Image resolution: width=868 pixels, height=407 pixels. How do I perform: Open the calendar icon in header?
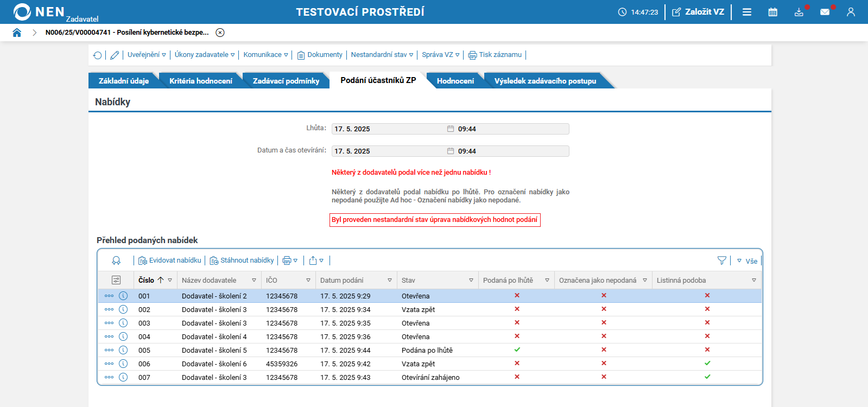coord(772,12)
